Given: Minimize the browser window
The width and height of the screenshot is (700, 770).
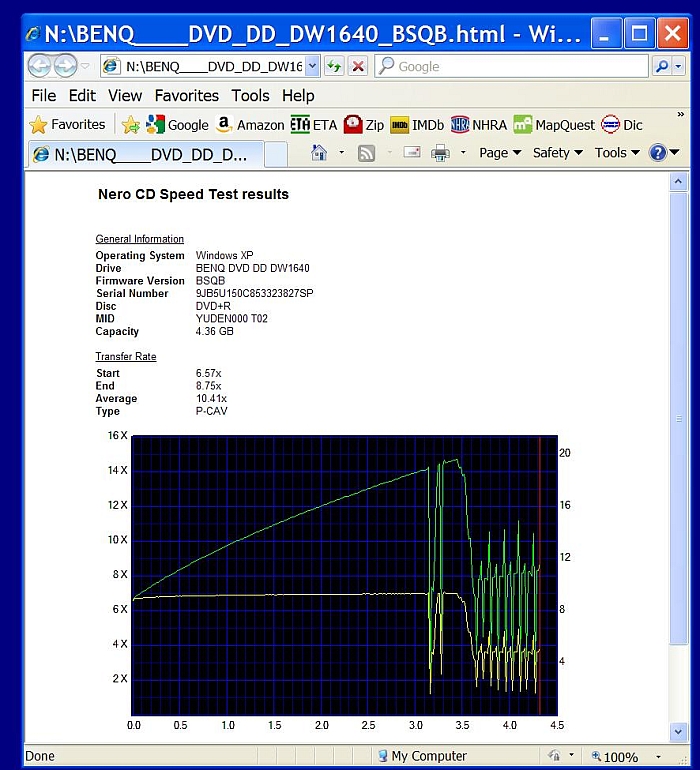Looking at the screenshot, I should pos(606,33).
